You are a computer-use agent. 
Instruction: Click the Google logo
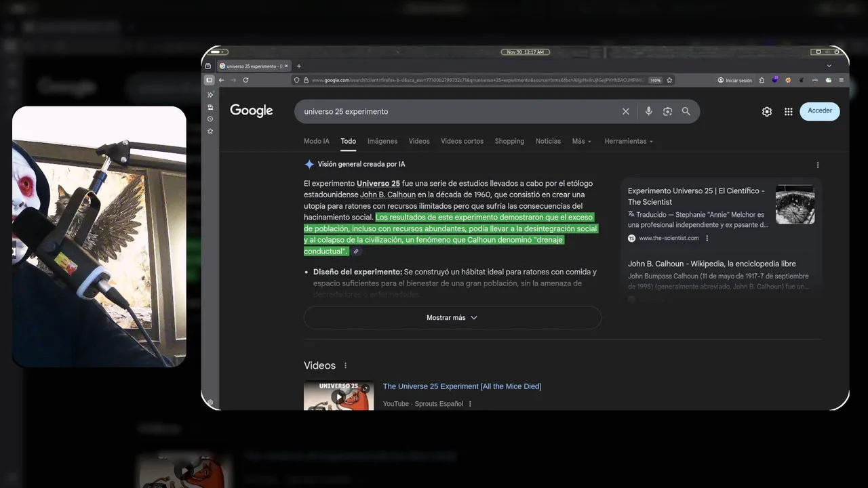[252, 110]
